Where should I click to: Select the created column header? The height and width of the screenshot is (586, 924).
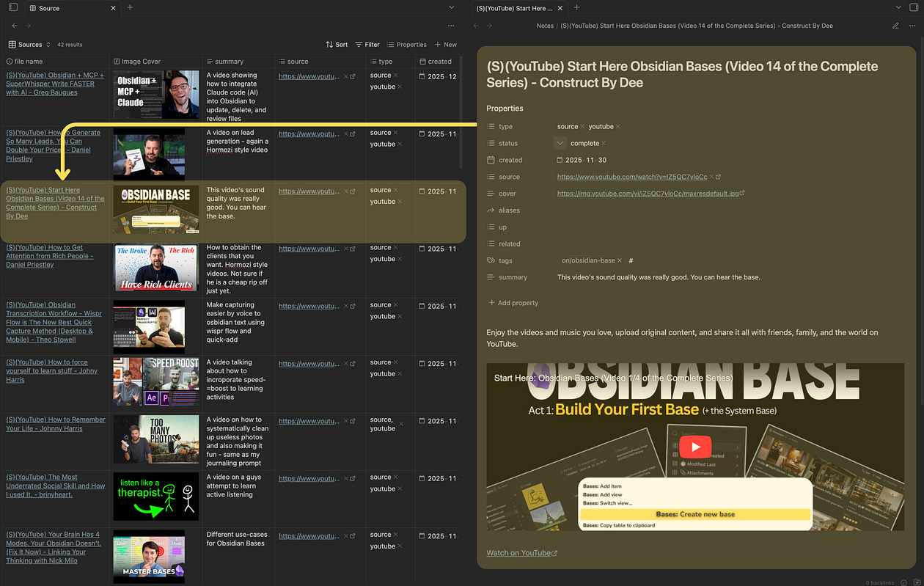pos(438,62)
